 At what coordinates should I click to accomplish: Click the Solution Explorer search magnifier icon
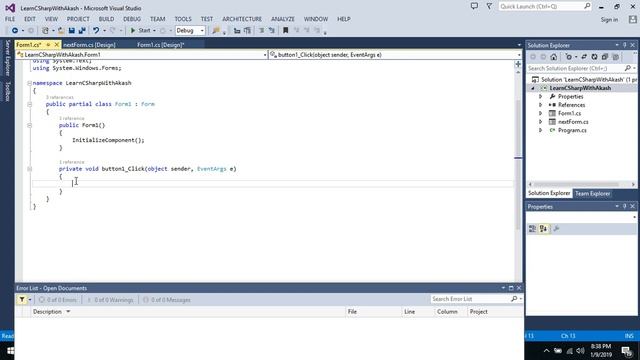628,68
